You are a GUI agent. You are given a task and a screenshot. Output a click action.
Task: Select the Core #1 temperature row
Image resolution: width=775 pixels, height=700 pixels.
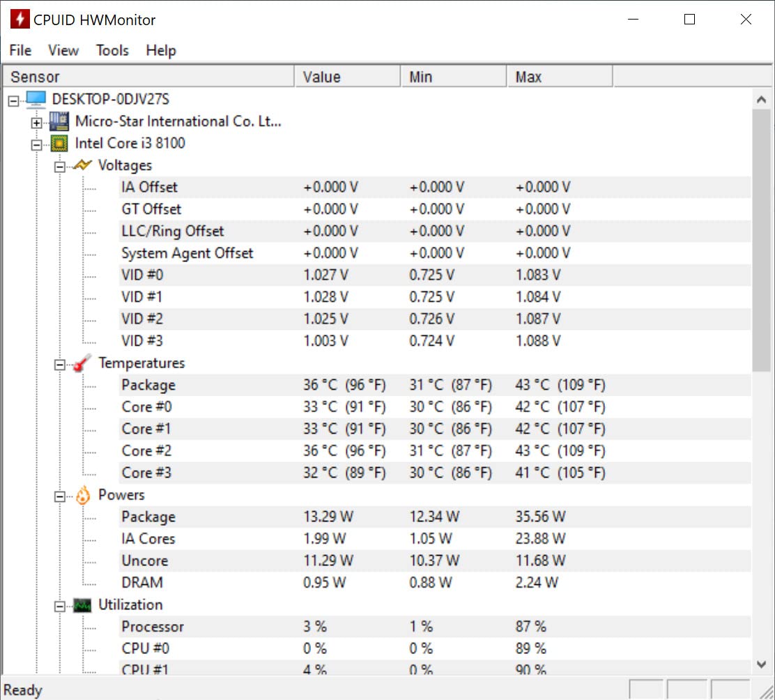[x=435, y=429]
